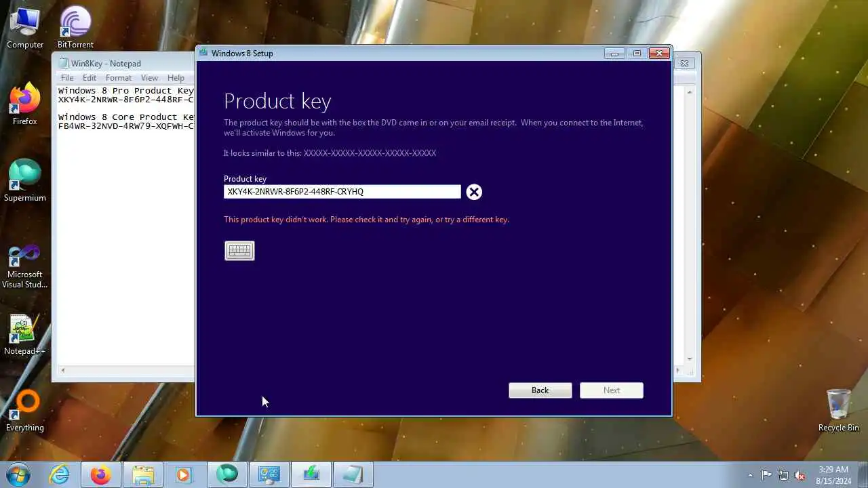Viewport: 868px width, 488px height.
Task: Click the 'Windows 8 Core Product Key' line
Action: tap(126, 117)
